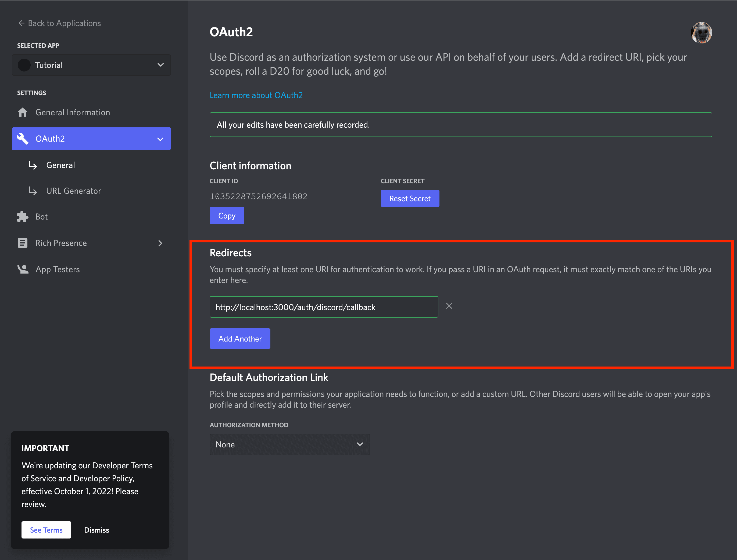Click the edits recorded confirmation banner
The image size is (737, 560).
pos(461,125)
